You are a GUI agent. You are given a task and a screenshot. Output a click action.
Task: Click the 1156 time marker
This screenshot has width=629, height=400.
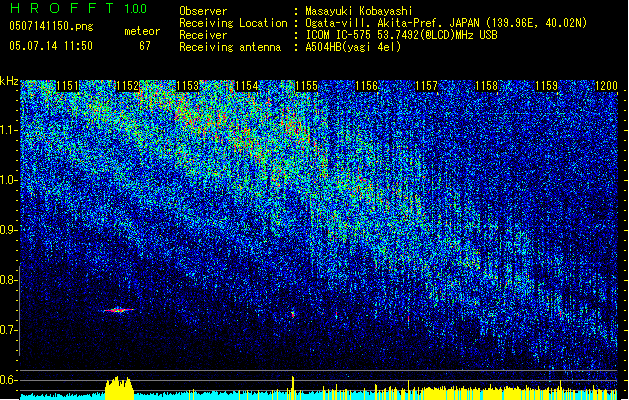point(367,86)
